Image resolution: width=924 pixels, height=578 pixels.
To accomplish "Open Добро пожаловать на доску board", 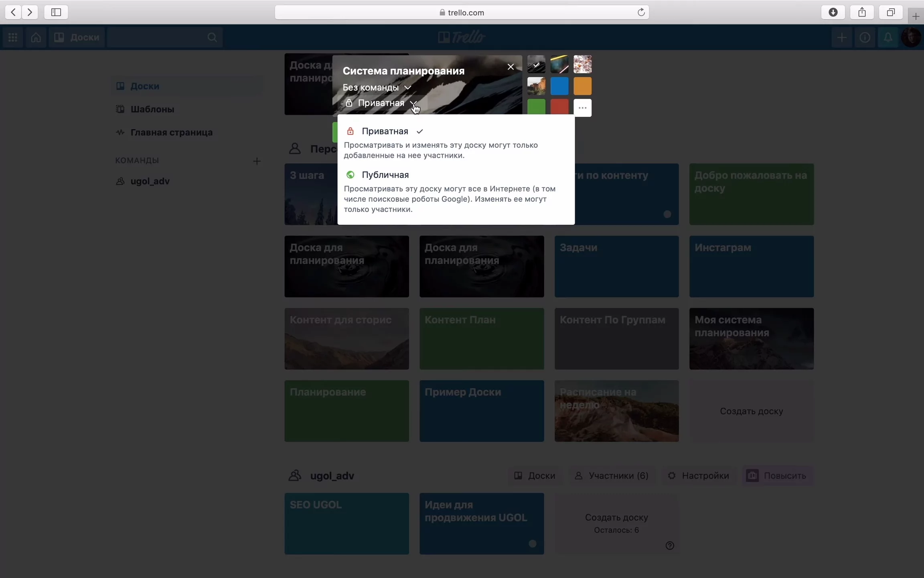I will [752, 194].
